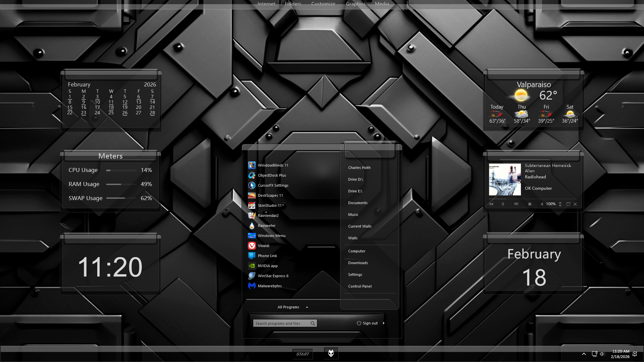Show hidden system tray icons chevron
Screen dimensions: 644x362
584,354
